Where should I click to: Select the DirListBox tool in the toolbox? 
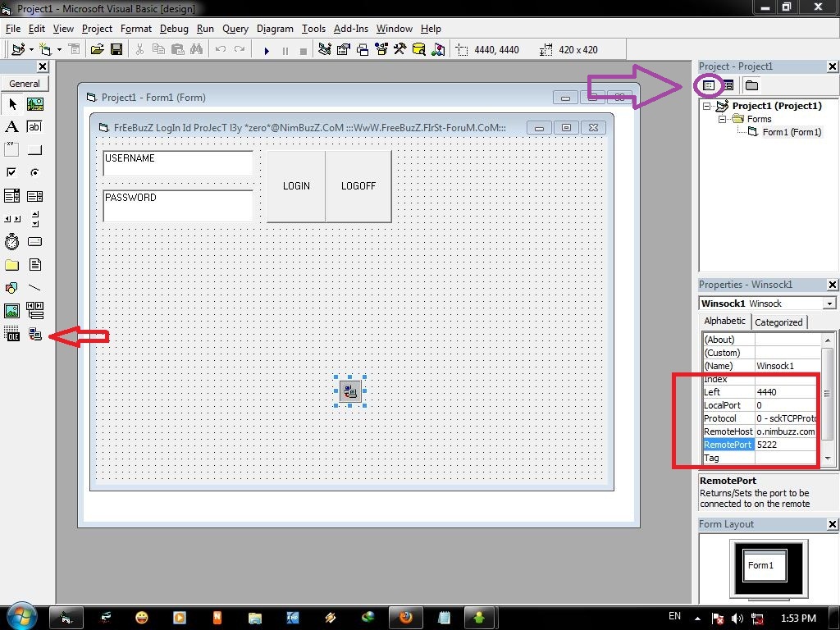(11, 265)
